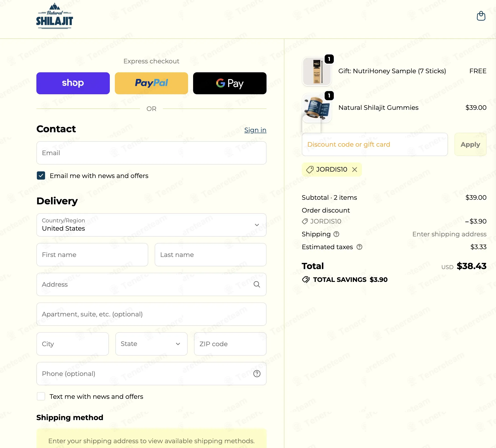Click the Gift: NutriHoney Sample (7 Sticks) text

coord(392,71)
